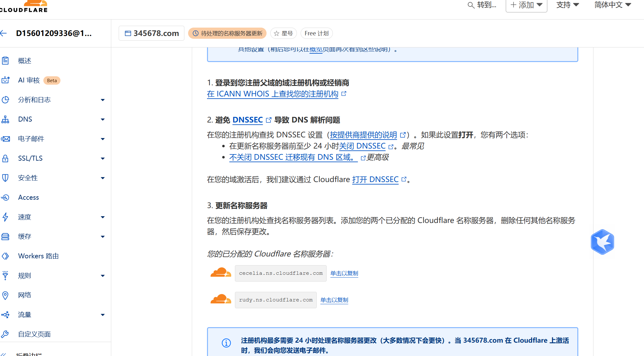Expand the 安全性 submenu arrow
Screen dimensions: 644x356
103,178
